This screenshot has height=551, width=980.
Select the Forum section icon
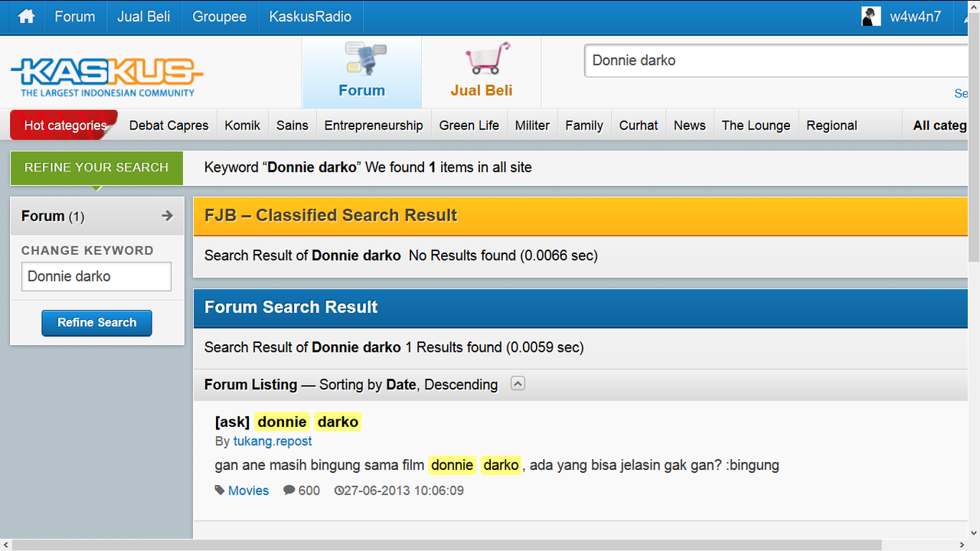coord(364,59)
